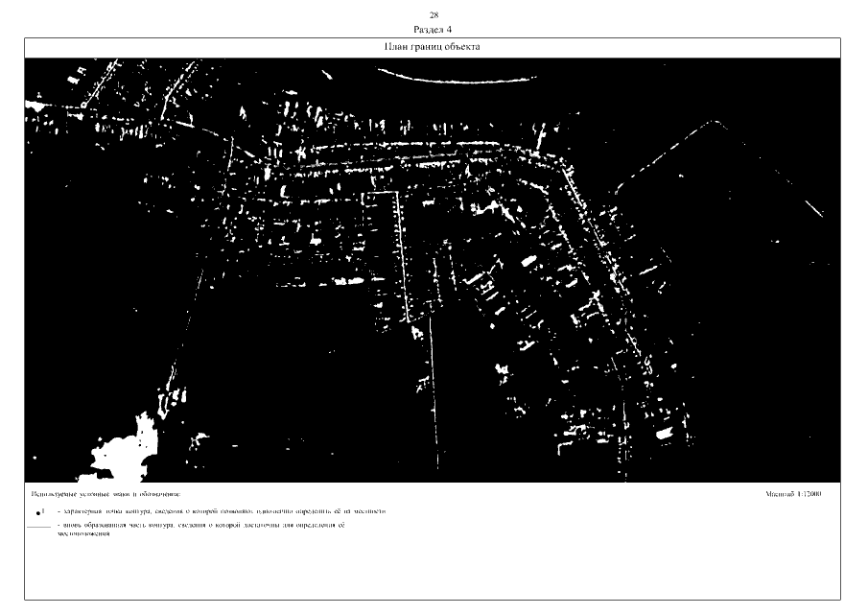Click the center of the black map image
This screenshot has height=614, width=868.
pyautogui.click(x=433, y=271)
